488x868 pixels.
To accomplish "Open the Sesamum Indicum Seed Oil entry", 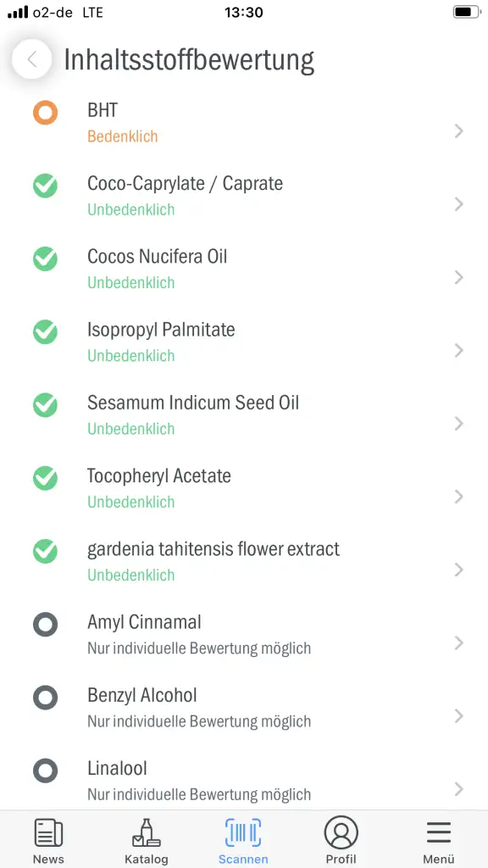I will pyautogui.click(x=244, y=415).
